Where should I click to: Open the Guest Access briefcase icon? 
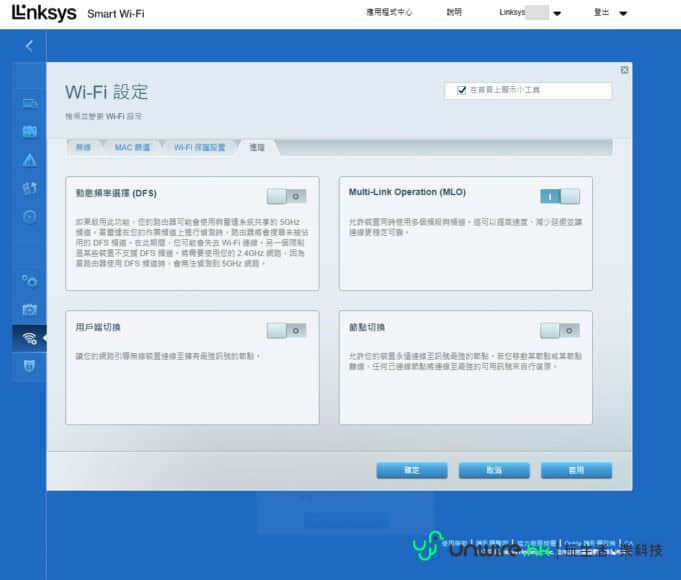[29, 131]
